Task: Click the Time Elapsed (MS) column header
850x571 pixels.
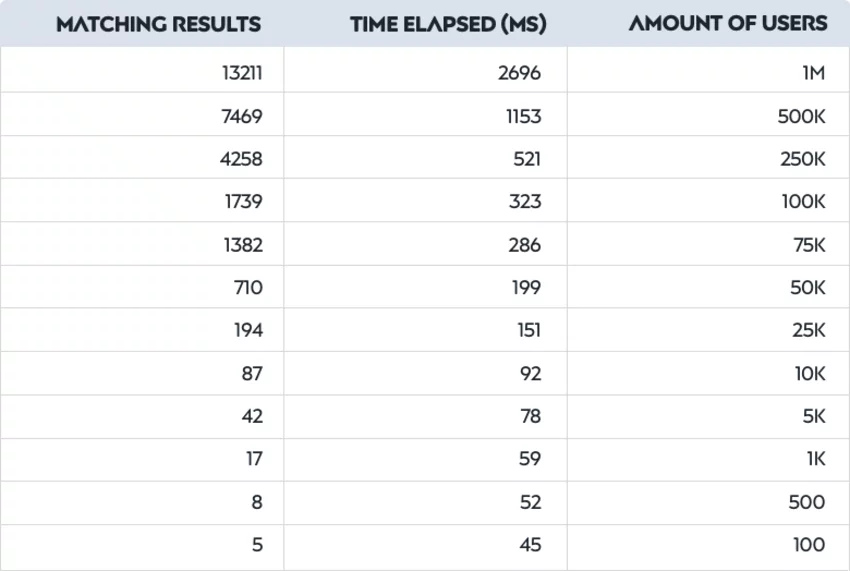Action: pos(448,24)
